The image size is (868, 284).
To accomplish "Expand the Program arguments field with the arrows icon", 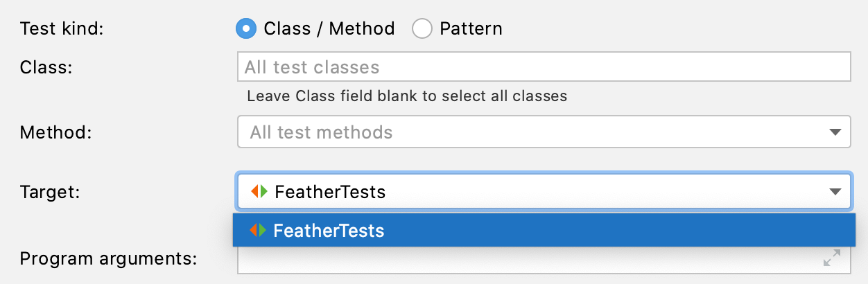I will tap(831, 258).
